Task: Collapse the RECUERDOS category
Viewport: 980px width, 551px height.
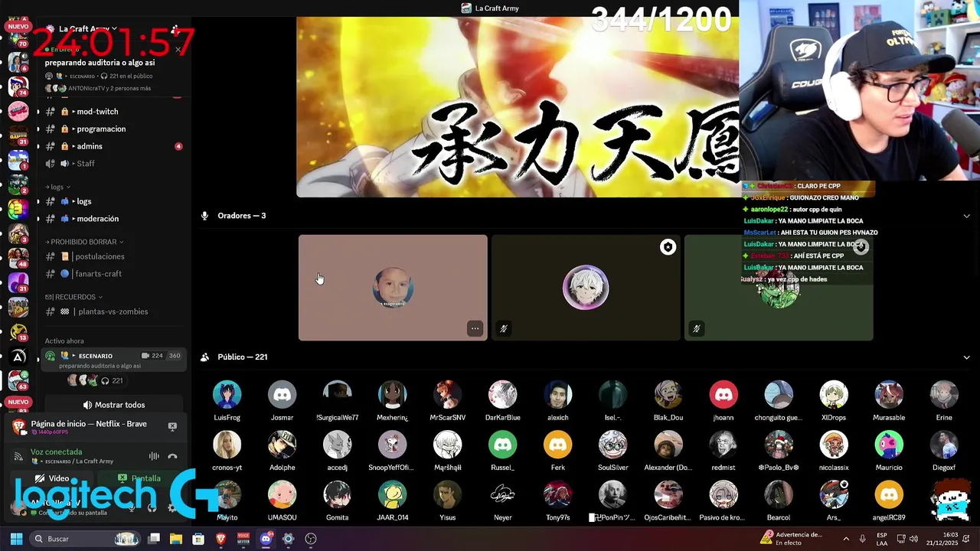Action: click(73, 297)
